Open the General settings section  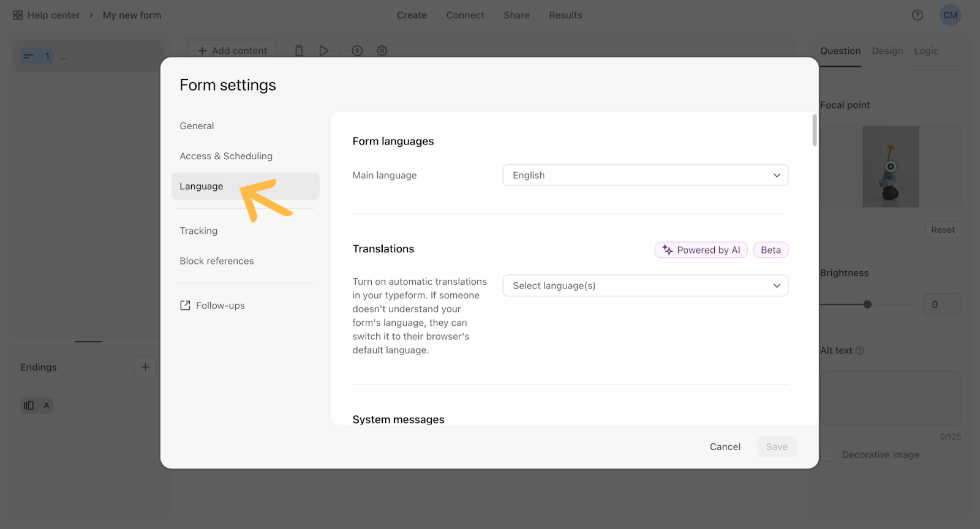point(197,126)
